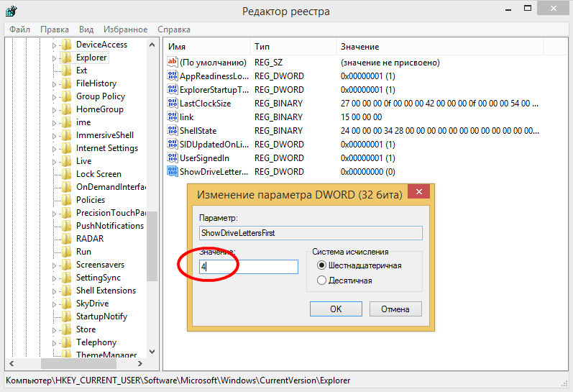This screenshot has height=392, width=573.
Task: Click the binary icon next to LastClockSize
Action: click(173, 103)
